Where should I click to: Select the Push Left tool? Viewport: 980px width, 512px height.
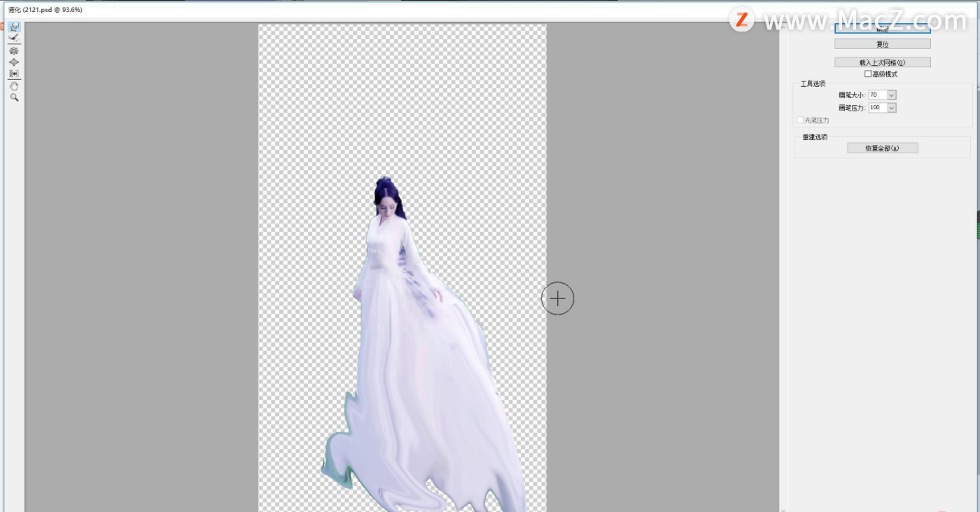click(x=14, y=73)
